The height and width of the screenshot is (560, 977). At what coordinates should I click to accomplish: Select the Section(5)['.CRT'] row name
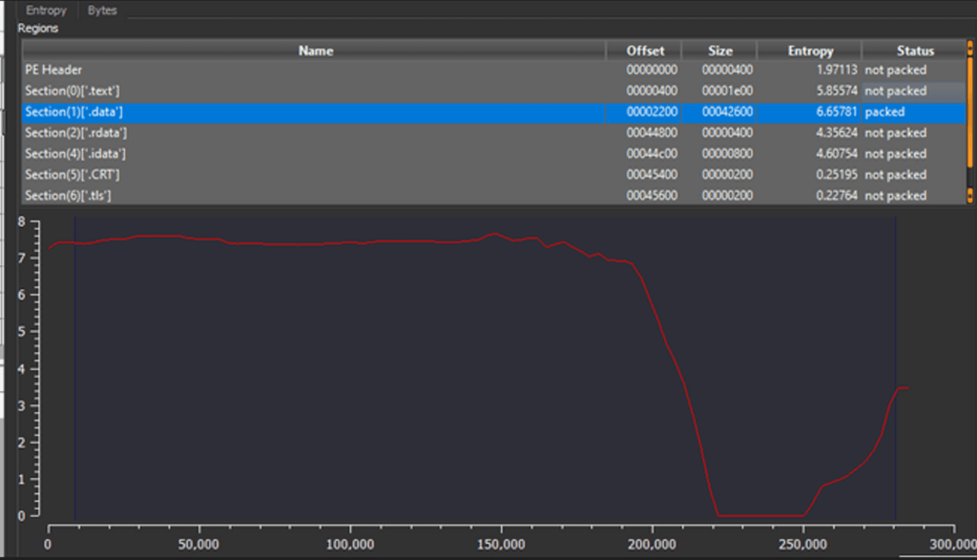[73, 175]
